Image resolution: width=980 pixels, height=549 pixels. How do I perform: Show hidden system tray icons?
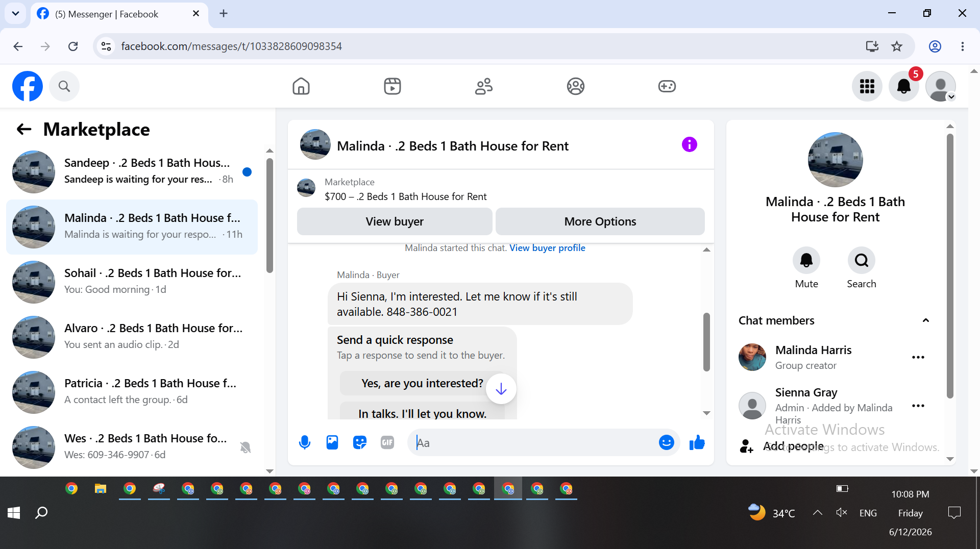pos(818,513)
